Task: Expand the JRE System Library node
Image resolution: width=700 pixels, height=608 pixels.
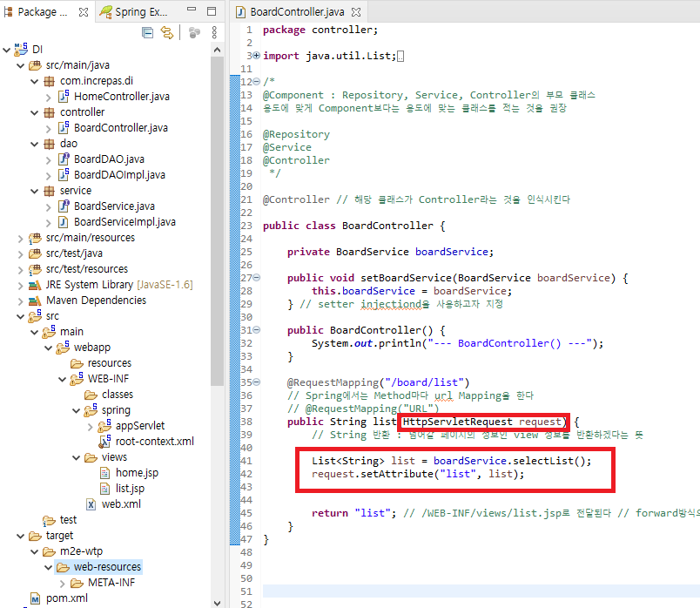Action: point(21,286)
